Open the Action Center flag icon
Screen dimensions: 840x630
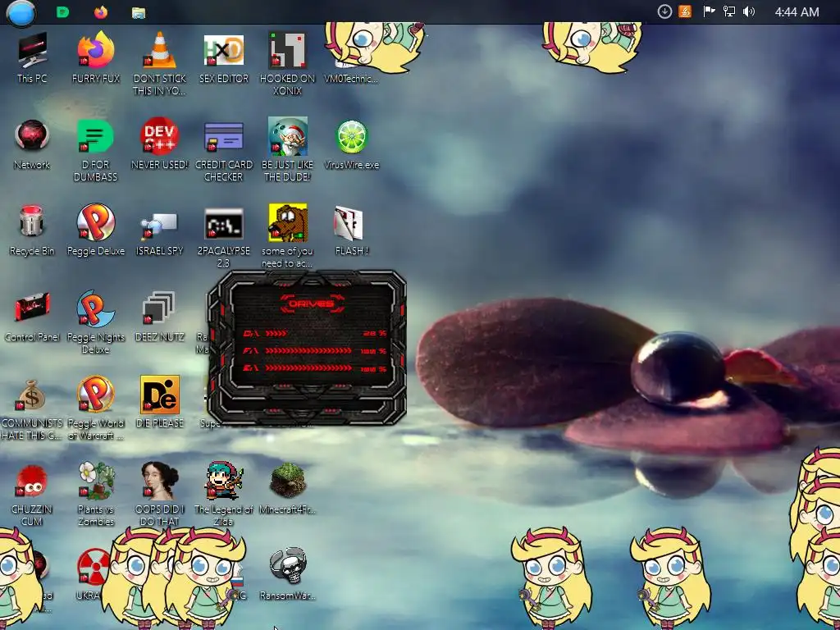[x=709, y=11]
